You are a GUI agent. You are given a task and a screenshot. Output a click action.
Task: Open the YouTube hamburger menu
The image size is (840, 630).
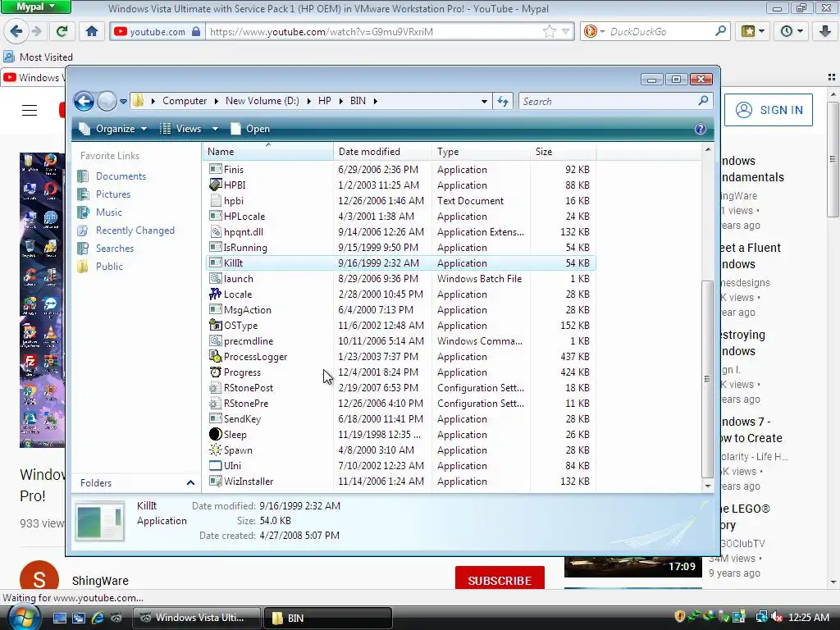point(30,111)
